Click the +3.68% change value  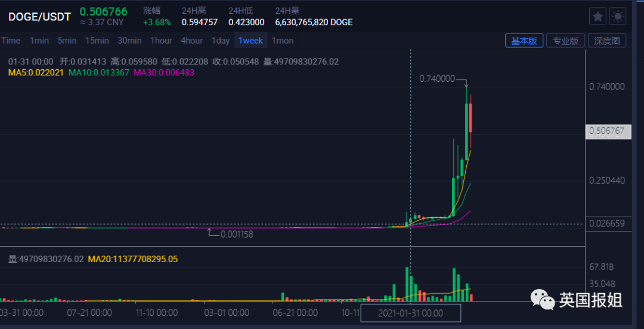[x=157, y=22]
